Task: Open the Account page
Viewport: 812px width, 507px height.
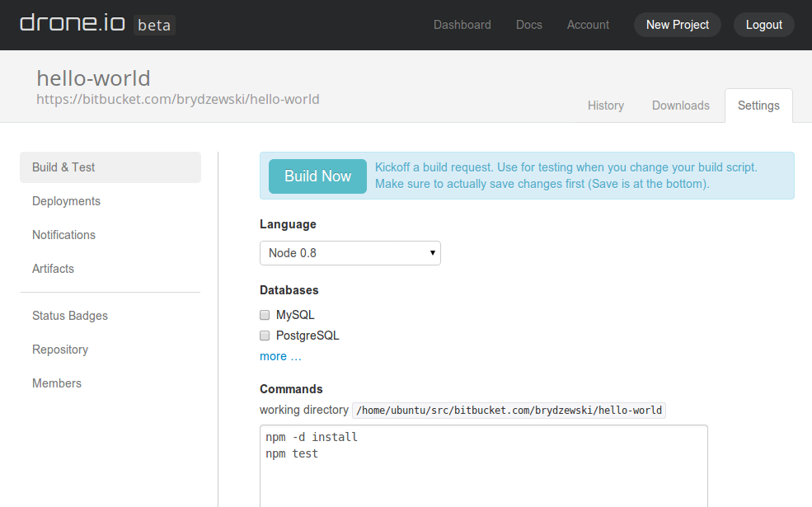Action: (588, 25)
